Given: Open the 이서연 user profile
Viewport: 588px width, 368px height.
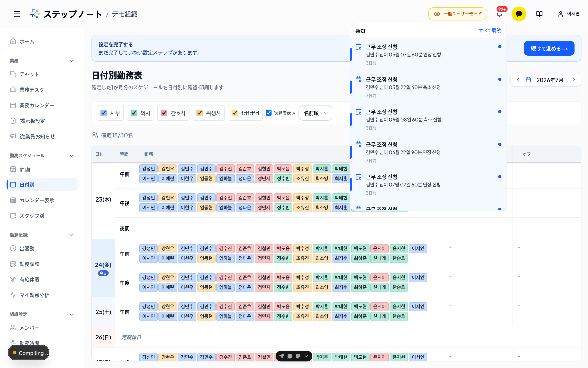Looking at the screenshot, I should click(569, 14).
